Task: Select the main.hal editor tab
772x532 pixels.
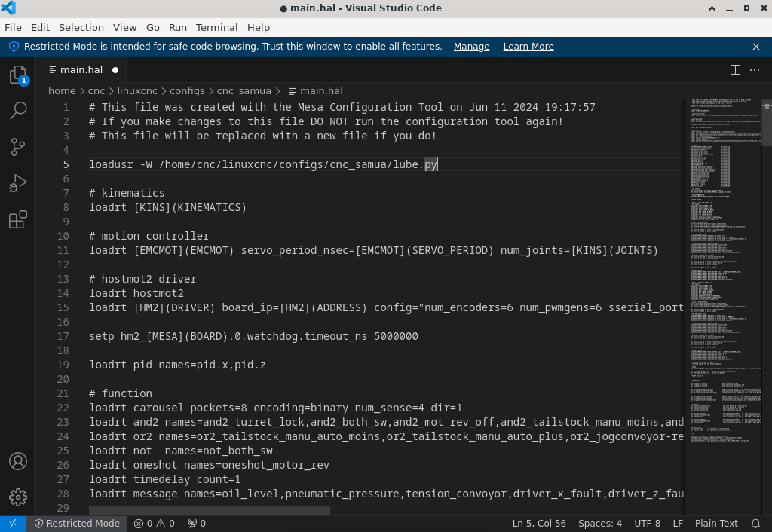Action: coord(81,70)
